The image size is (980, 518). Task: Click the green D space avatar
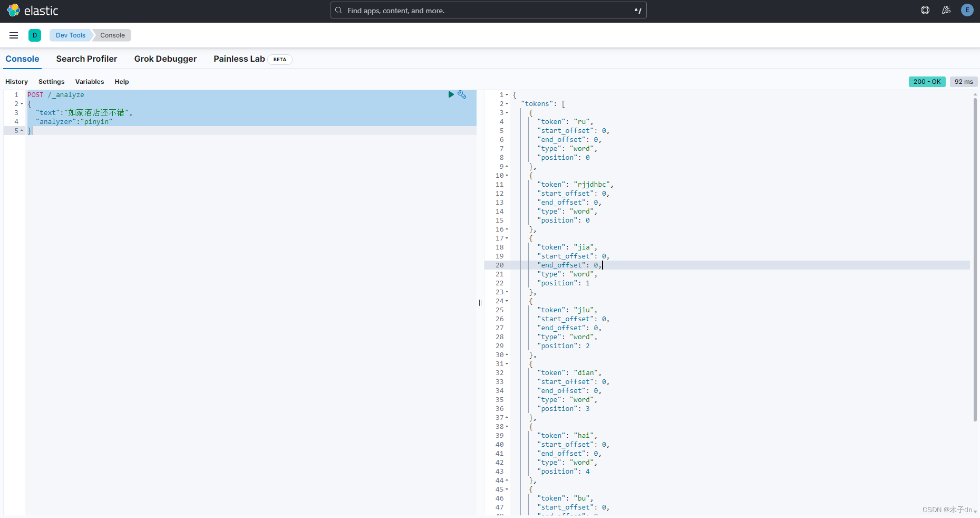click(35, 35)
